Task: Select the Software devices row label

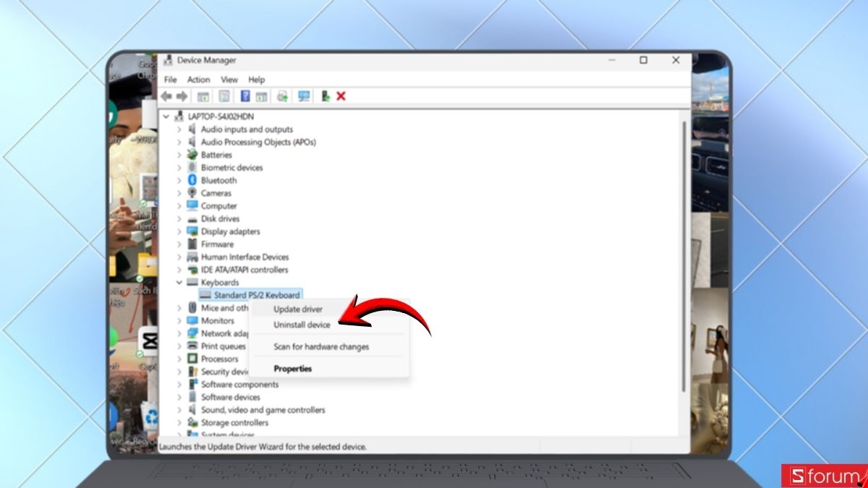Action: pos(231,397)
